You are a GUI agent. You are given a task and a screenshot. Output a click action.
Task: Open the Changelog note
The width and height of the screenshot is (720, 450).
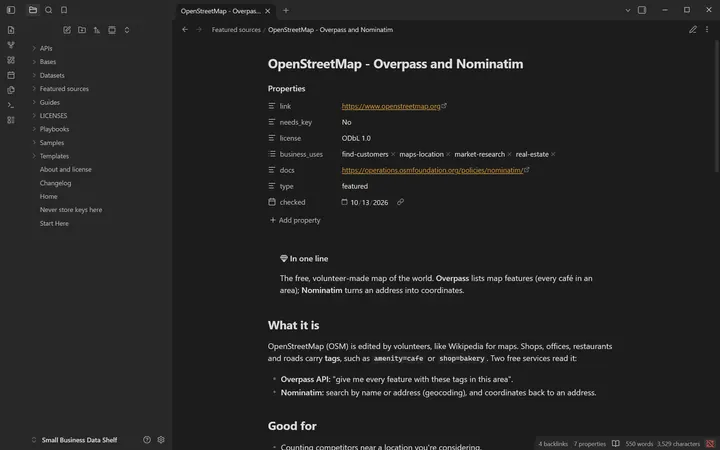pyautogui.click(x=55, y=183)
